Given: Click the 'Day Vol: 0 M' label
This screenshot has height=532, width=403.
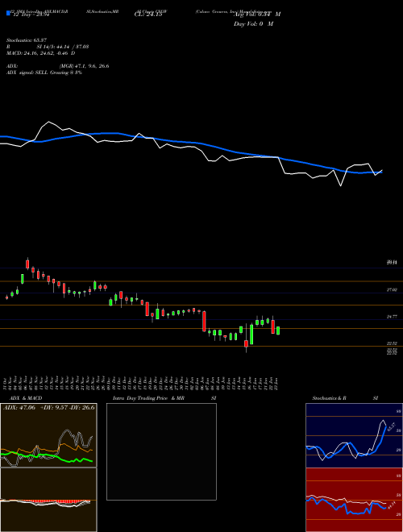Looking at the screenshot, I should [253, 24].
